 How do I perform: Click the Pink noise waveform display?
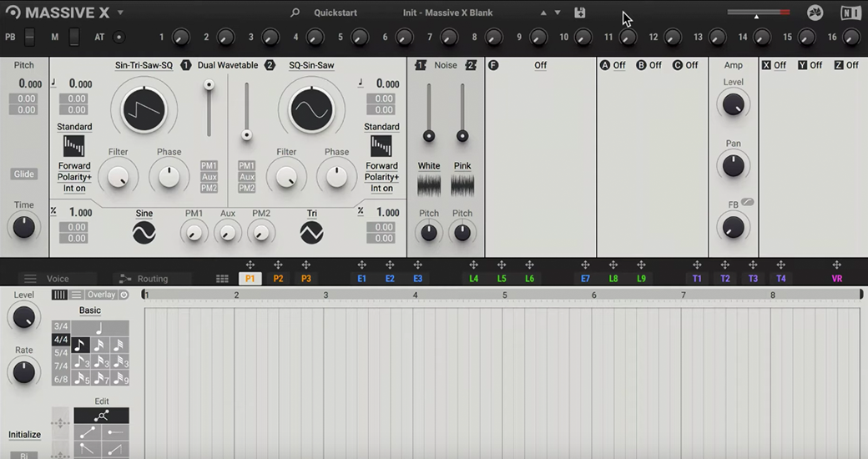tap(462, 185)
